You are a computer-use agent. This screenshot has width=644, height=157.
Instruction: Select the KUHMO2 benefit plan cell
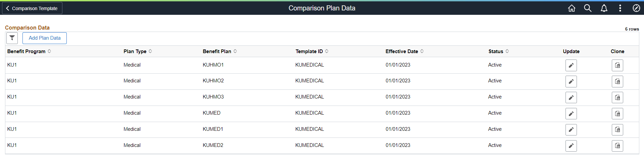[213, 81]
